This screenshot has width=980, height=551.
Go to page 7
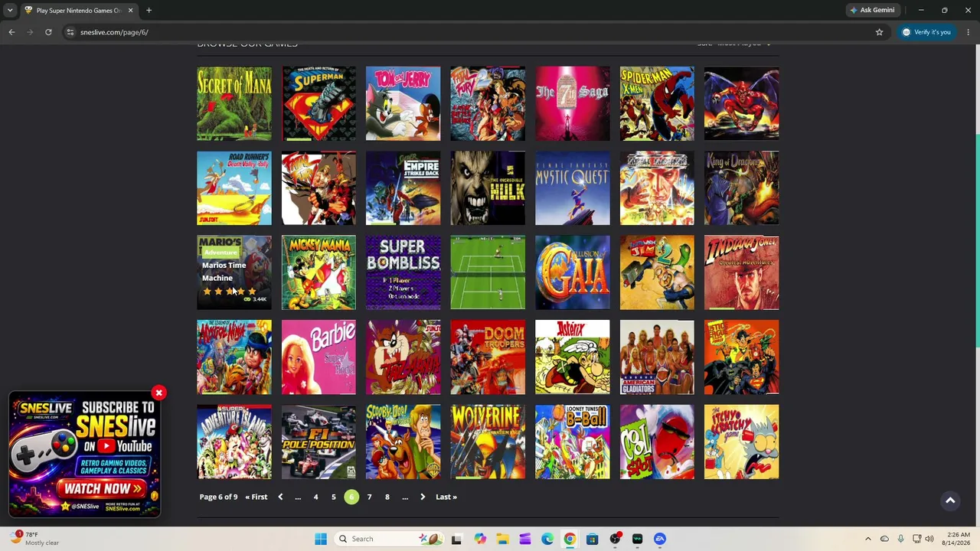tap(369, 497)
